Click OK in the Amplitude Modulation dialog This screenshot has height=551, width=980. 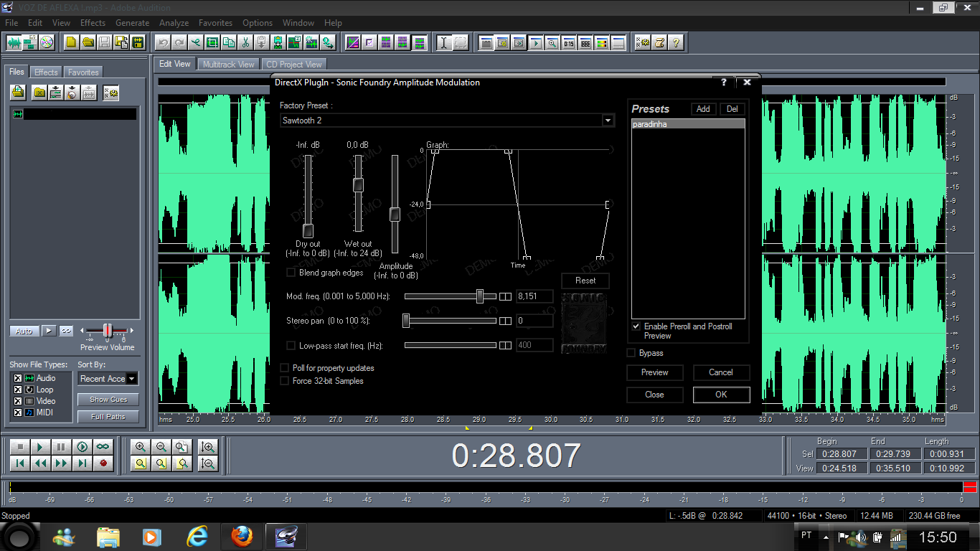pyautogui.click(x=721, y=395)
